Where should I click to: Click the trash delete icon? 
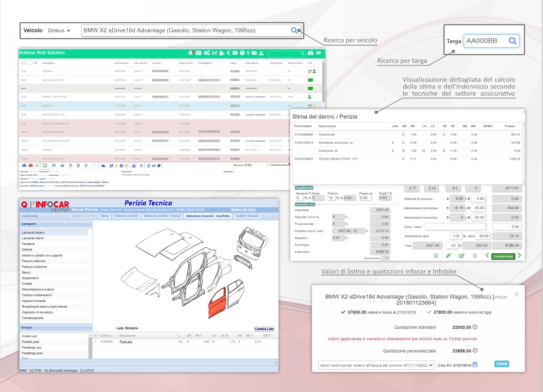(475, 256)
